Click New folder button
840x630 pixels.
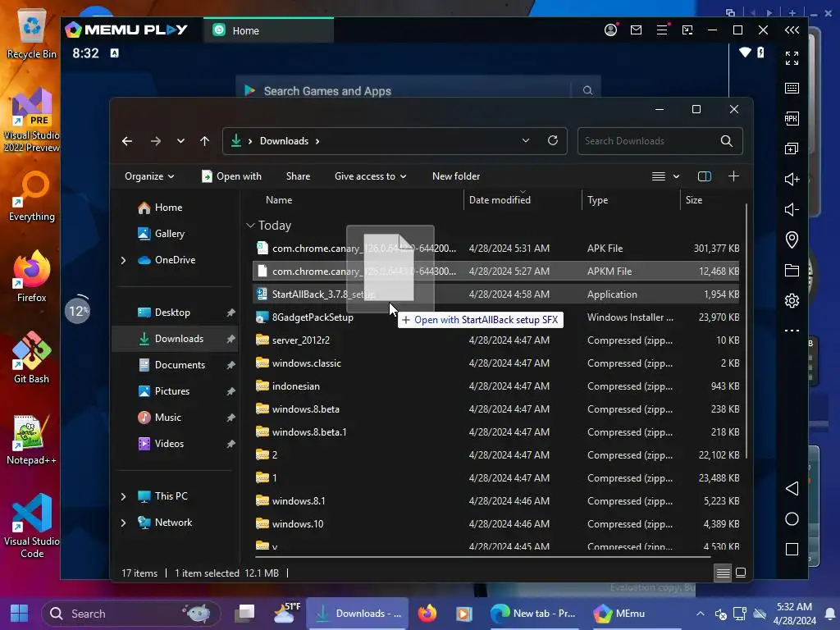click(456, 176)
